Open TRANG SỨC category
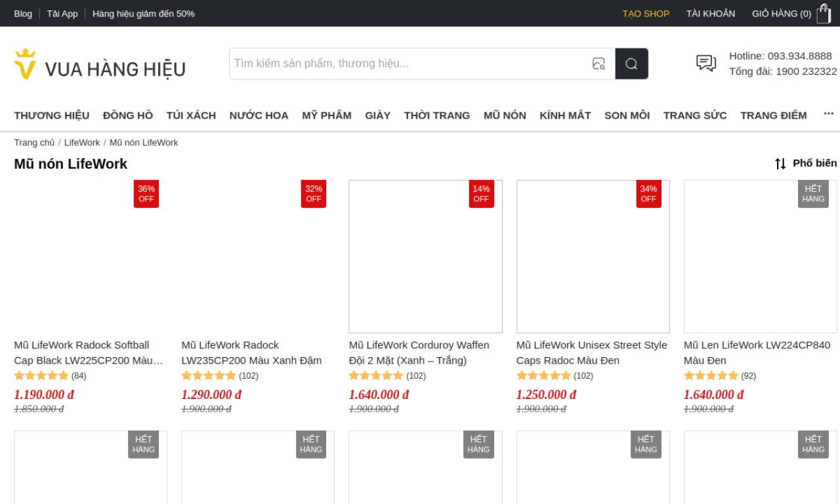840x504 pixels. (695, 115)
